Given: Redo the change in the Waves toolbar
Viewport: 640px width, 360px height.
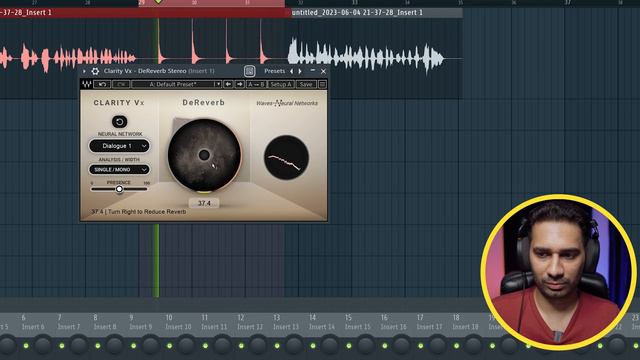Looking at the screenshot, I should coord(121,84).
